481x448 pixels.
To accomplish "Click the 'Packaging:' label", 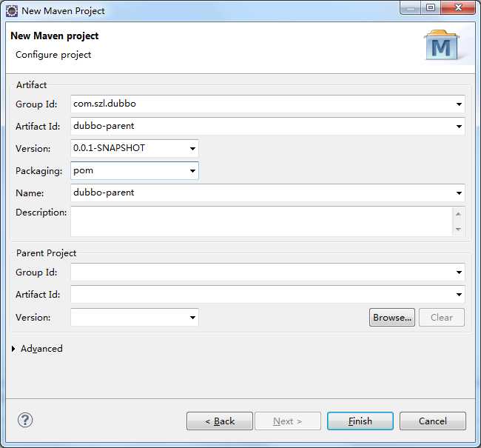I will point(39,171).
